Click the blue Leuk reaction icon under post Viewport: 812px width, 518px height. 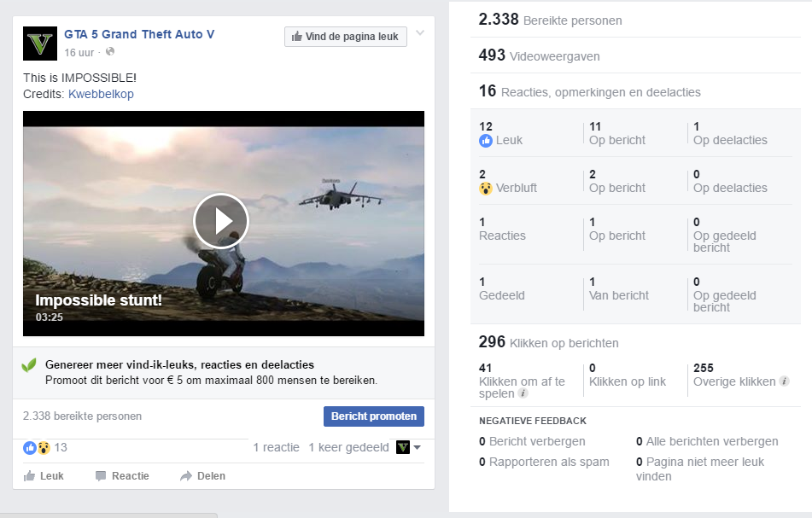[30, 448]
